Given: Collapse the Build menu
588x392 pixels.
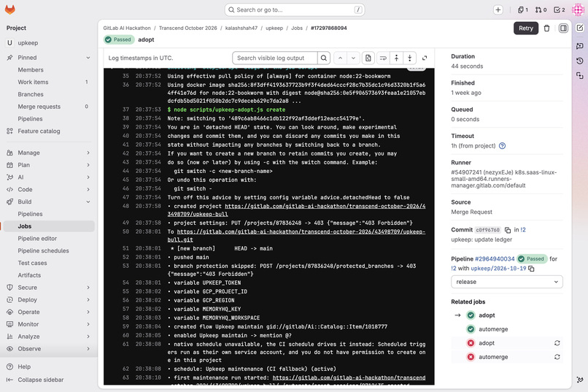Looking at the screenshot, I should [x=48, y=201].
